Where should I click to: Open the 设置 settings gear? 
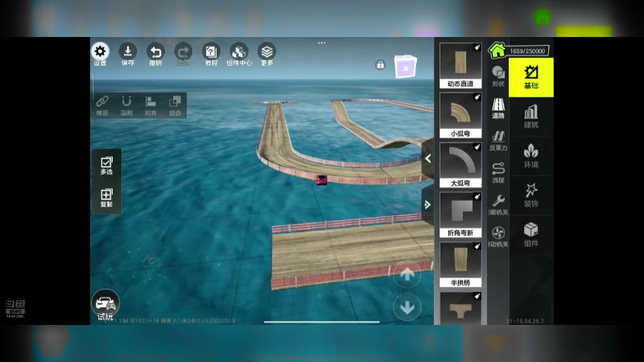tap(100, 54)
